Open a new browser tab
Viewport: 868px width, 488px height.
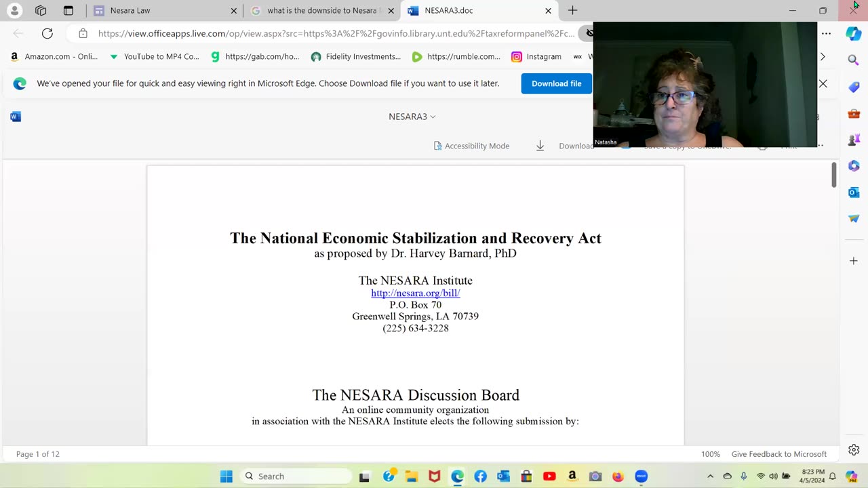(x=572, y=10)
